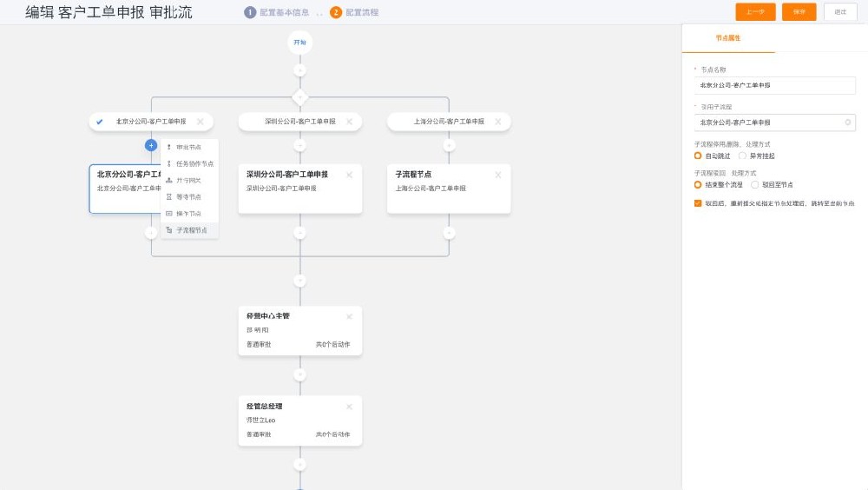The image size is (868, 490).
Task: Click 普通审批 in the 经营中心主管 card
Action: click(x=259, y=344)
